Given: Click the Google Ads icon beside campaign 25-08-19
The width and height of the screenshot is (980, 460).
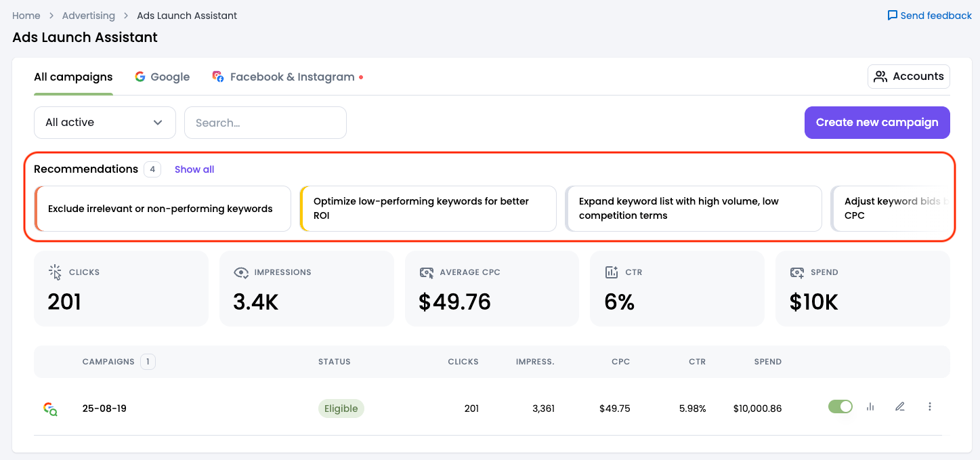Looking at the screenshot, I should point(50,409).
